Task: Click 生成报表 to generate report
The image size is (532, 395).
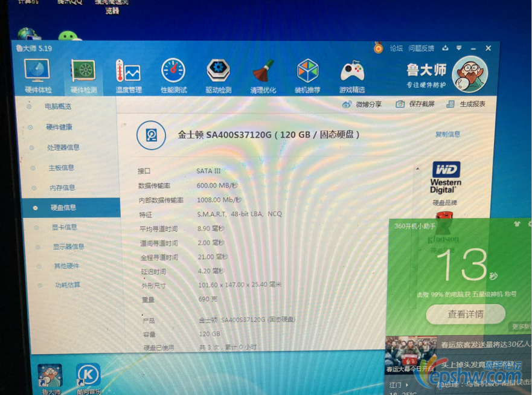Action: [x=466, y=104]
